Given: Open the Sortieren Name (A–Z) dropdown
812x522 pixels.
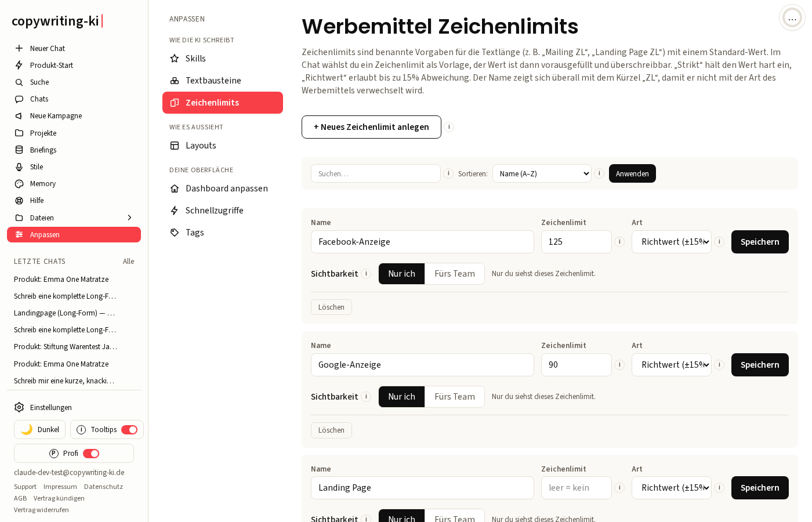Looking at the screenshot, I should click(542, 173).
